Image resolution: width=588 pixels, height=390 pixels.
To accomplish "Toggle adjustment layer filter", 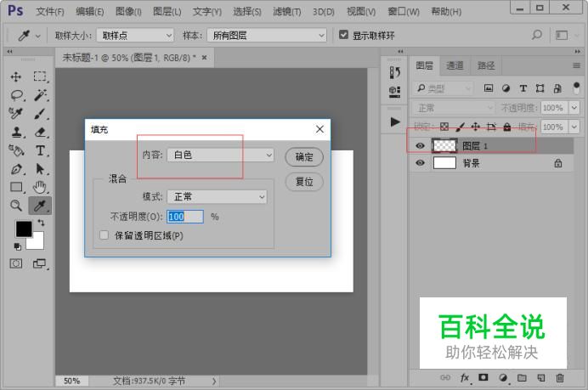I will point(506,88).
